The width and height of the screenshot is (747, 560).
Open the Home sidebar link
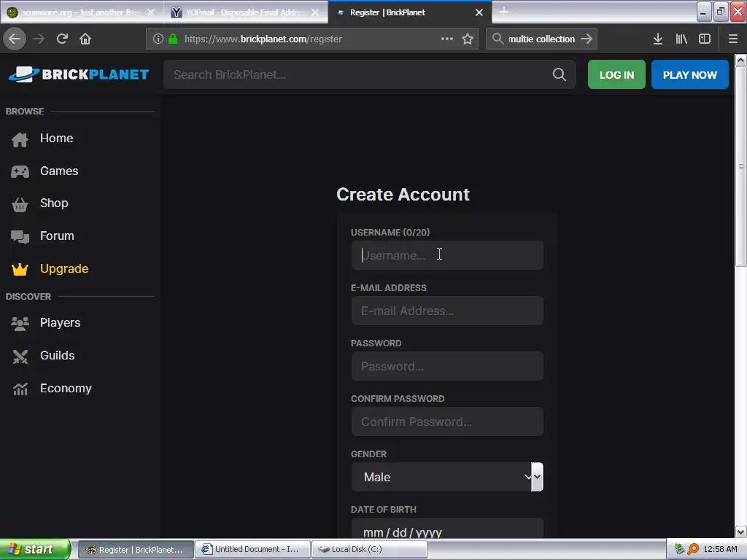coord(56,138)
